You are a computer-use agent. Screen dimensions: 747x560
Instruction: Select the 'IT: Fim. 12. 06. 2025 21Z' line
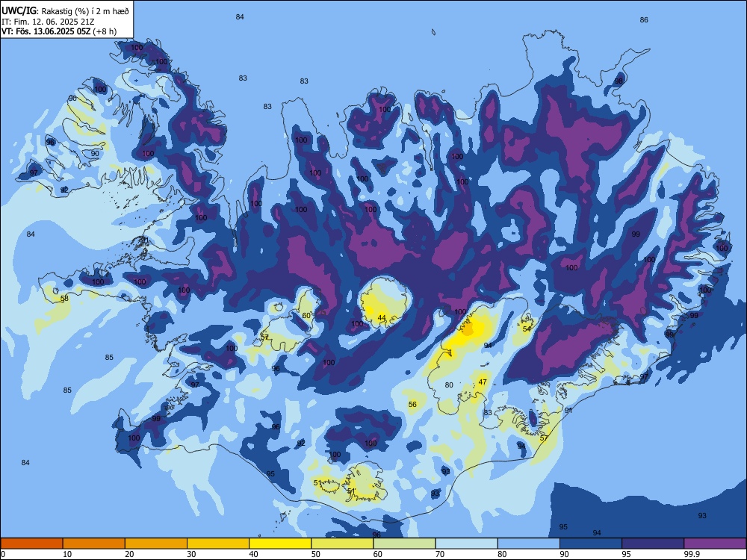(x=49, y=22)
